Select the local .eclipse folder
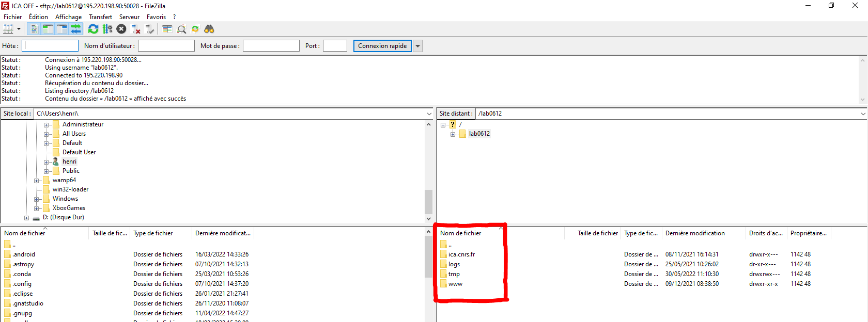Viewport: 868px width, 322px height. [x=23, y=294]
